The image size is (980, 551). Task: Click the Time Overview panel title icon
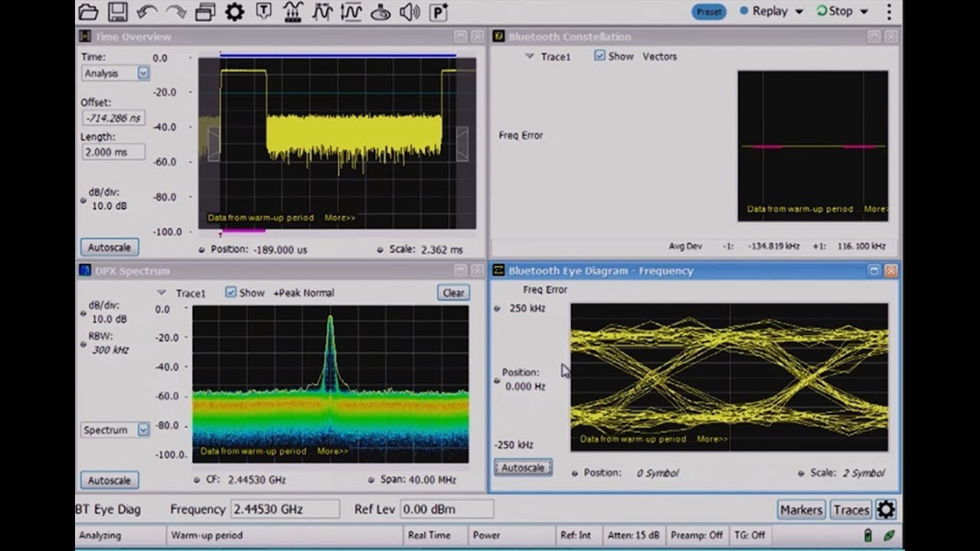click(85, 37)
